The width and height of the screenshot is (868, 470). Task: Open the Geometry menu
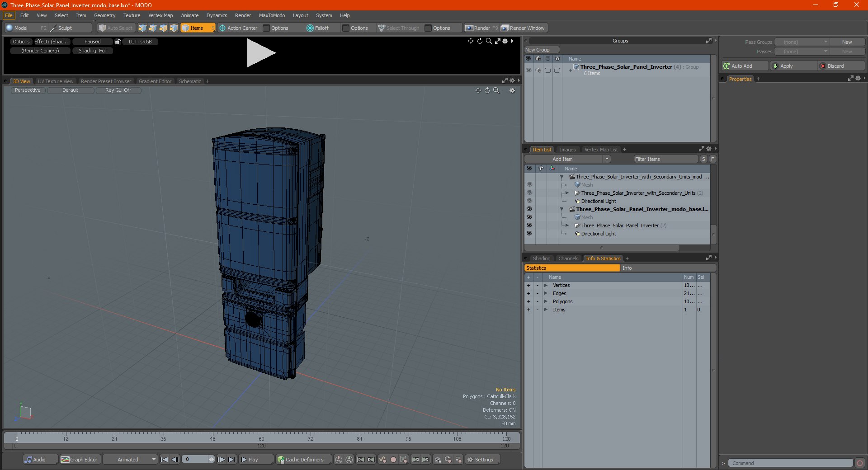click(x=104, y=15)
